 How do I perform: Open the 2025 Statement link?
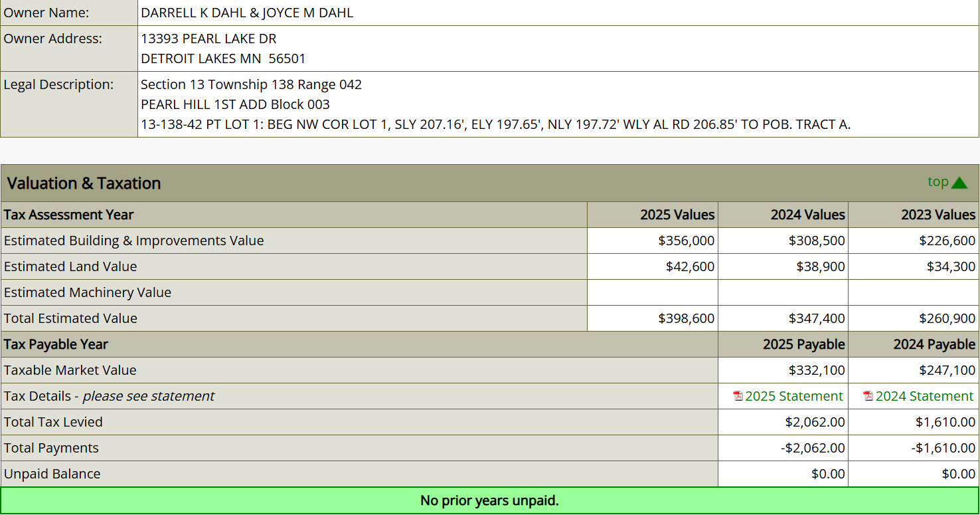point(794,396)
